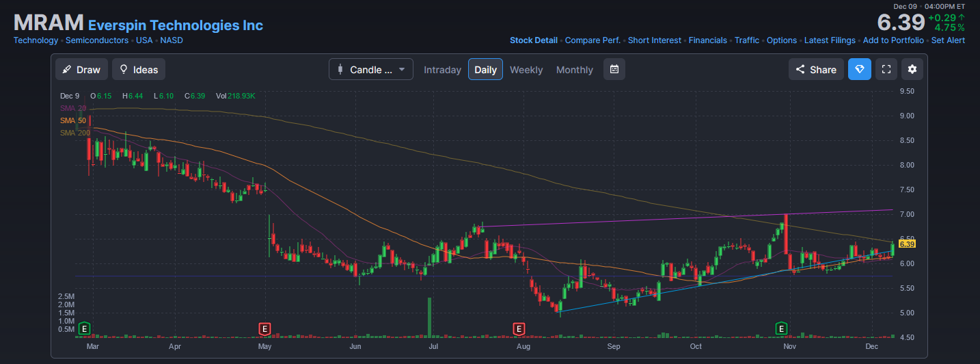Screen dimensions: 980x364
Task: Switch to Weekly timeframe
Action: pos(526,70)
